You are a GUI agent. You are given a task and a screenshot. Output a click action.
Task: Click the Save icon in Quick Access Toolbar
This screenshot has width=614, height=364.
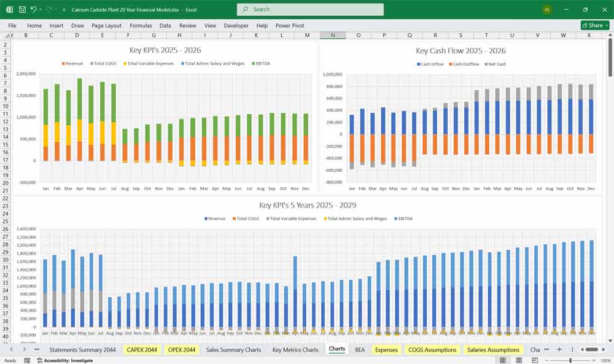[22, 9]
